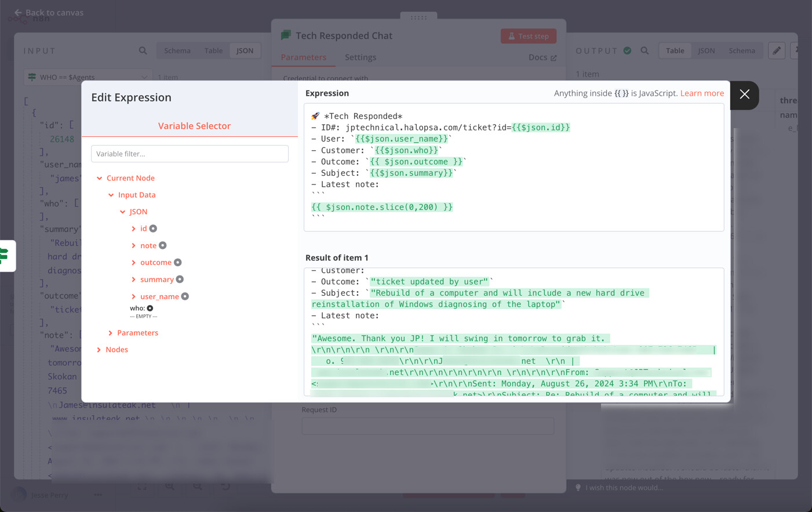Click inside the Expression editor text area
The image size is (812, 512).
[x=514, y=167]
